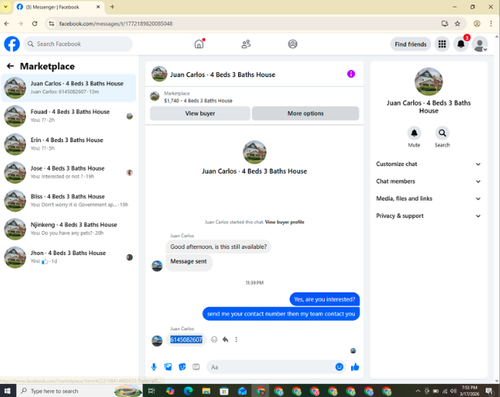This screenshot has width=500, height=397.
Task: Choose a sticker from composer
Action: [182, 367]
